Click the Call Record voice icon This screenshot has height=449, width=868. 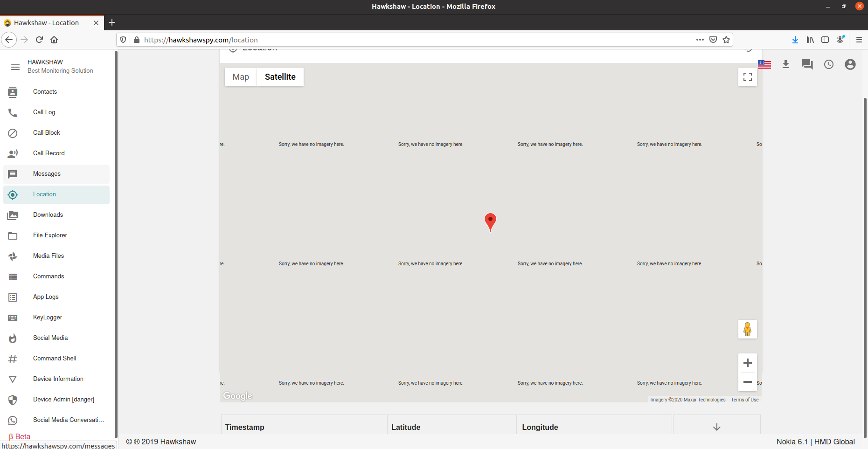(x=13, y=154)
